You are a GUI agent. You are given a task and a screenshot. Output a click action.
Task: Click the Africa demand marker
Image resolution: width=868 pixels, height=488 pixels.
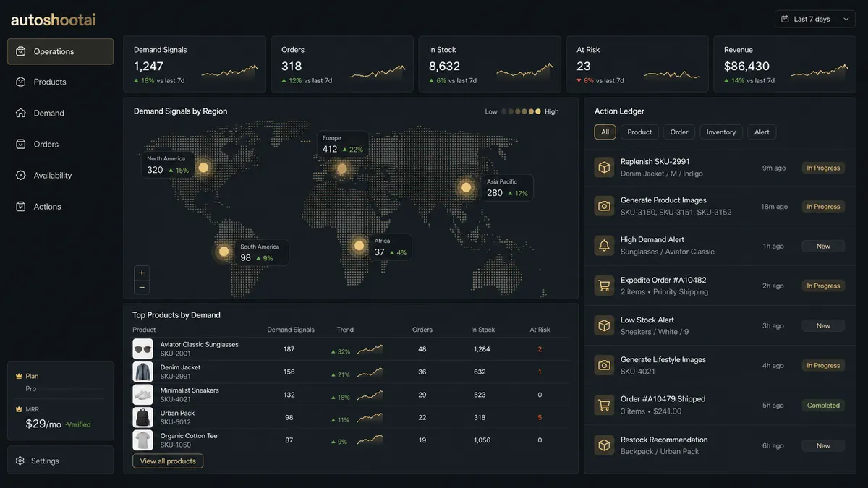(359, 246)
